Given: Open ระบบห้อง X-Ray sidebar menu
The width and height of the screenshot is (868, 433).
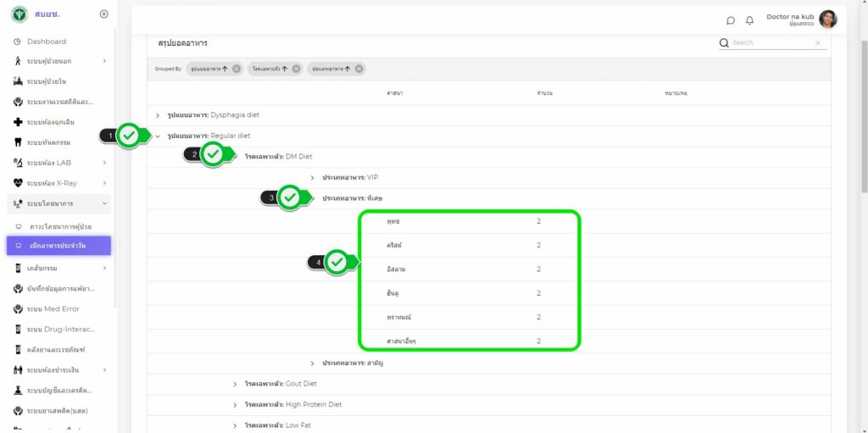Looking at the screenshot, I should tap(56, 183).
